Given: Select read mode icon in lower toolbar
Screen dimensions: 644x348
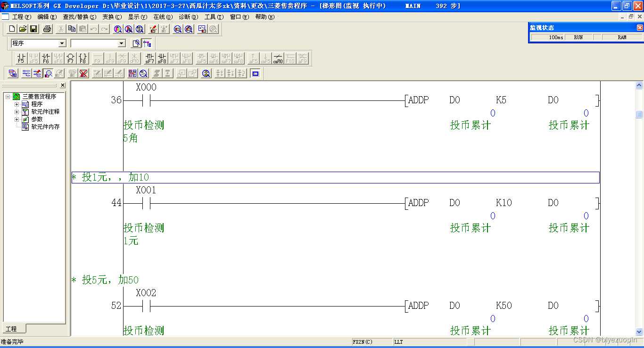Looking at the screenshot, I should click(x=26, y=73).
